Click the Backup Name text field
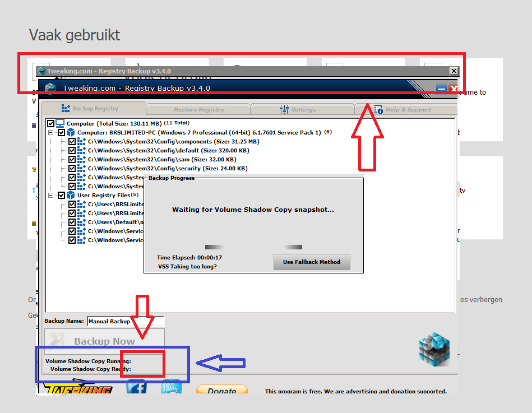Screen dimensions: 532x413 126,321
